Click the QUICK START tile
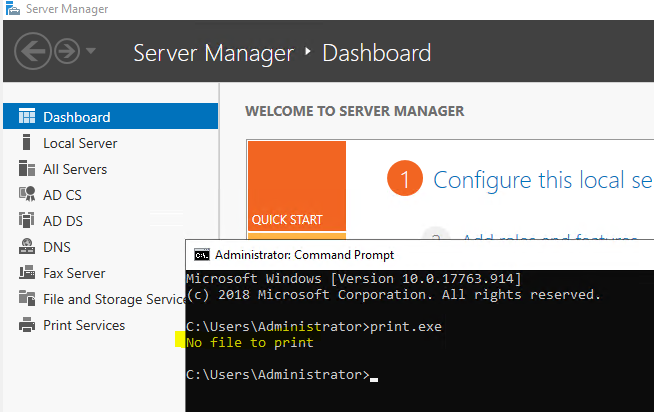Screen dimensions: 654x412 tap(297, 186)
